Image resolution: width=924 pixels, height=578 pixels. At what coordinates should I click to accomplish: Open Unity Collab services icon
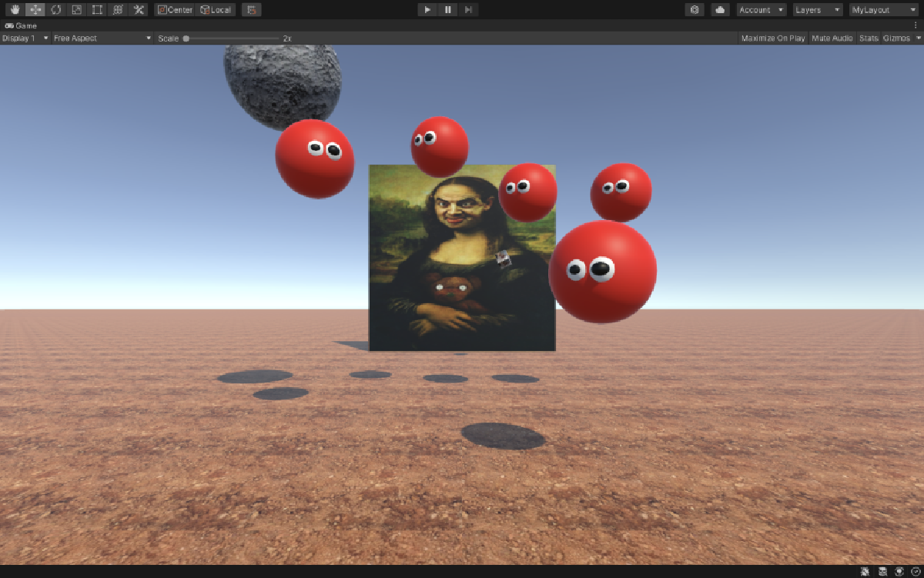click(x=695, y=10)
